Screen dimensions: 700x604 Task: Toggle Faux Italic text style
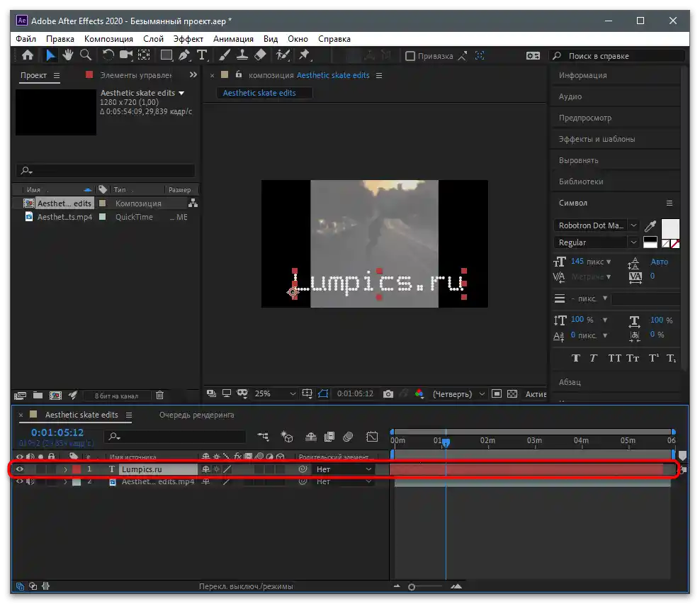point(593,358)
